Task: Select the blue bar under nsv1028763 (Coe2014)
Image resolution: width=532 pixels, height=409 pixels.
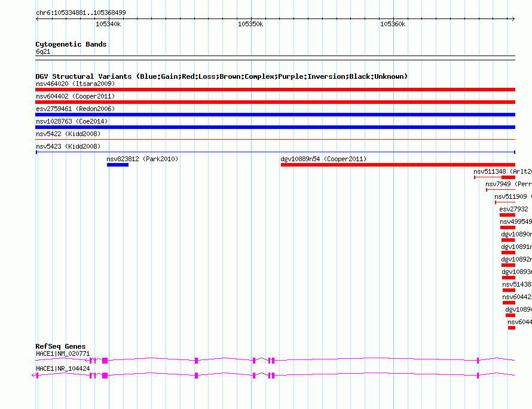Action: pos(275,127)
